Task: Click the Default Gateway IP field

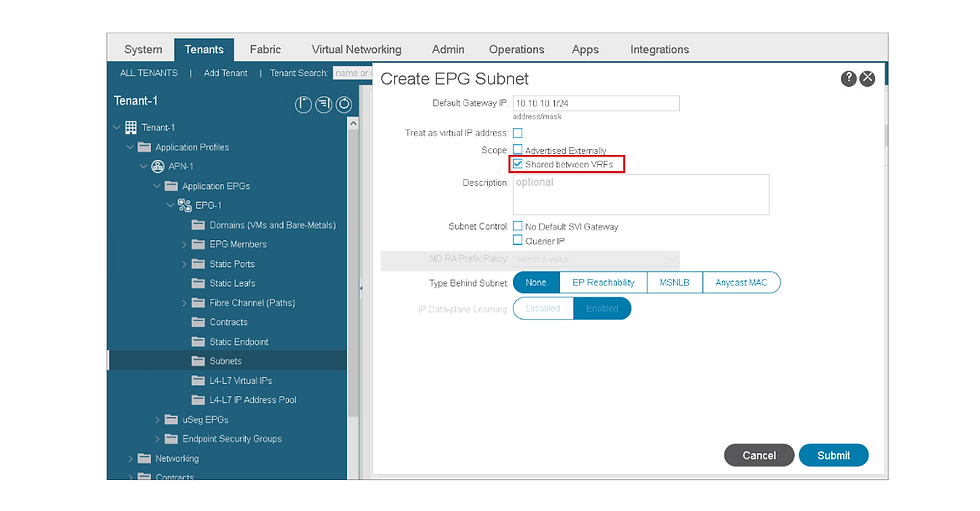Action: [x=596, y=103]
